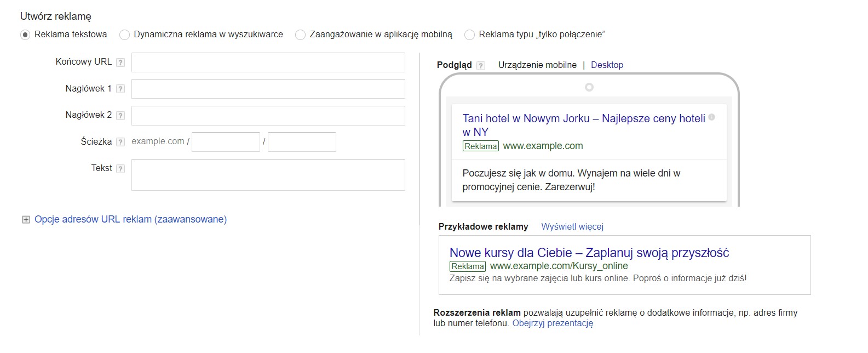
Task: Click inside the Tekst description box
Action: tap(268, 175)
